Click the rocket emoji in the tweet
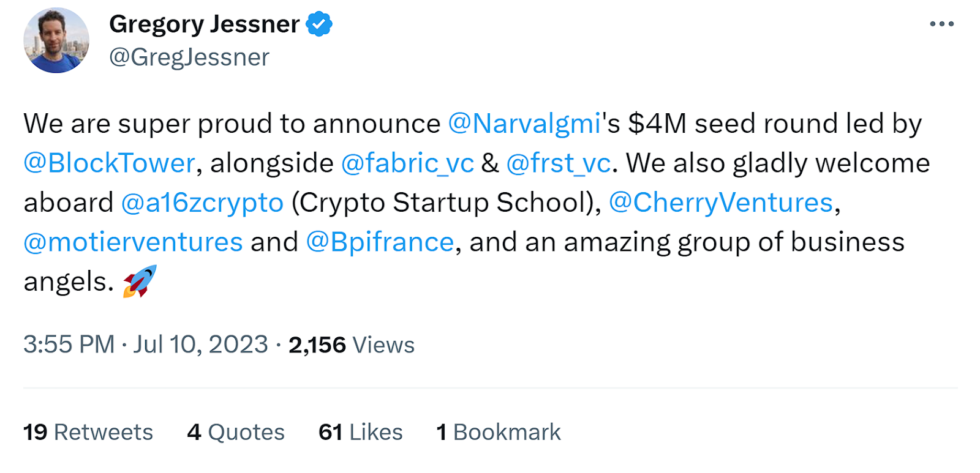The image size is (980, 473). [140, 281]
